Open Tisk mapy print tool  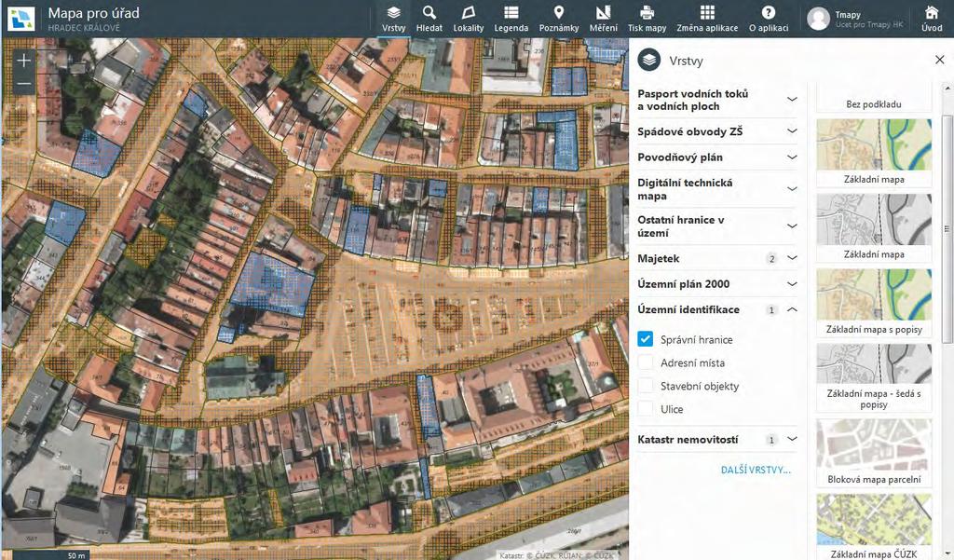click(x=647, y=19)
